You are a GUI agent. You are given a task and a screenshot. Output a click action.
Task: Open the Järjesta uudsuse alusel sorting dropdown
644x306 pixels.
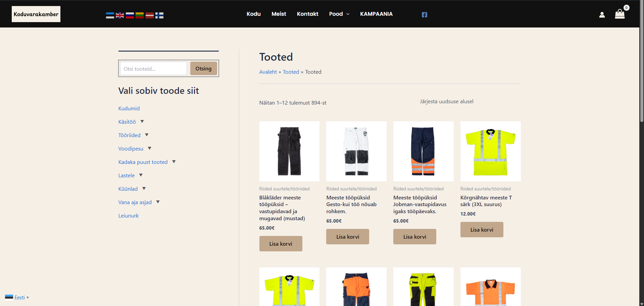(446, 101)
